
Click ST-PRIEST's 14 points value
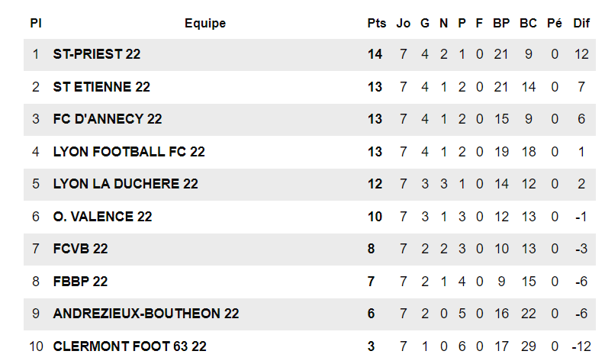point(375,54)
